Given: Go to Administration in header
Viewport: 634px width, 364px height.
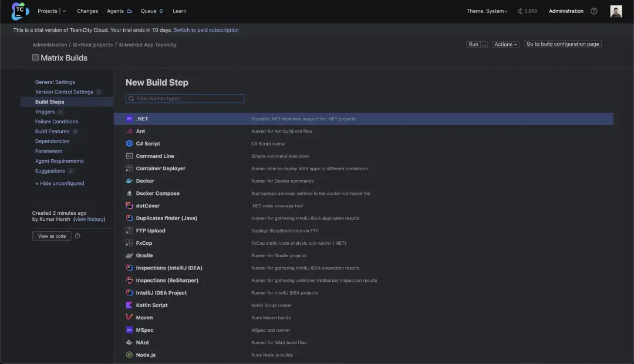Looking at the screenshot, I should (x=566, y=11).
